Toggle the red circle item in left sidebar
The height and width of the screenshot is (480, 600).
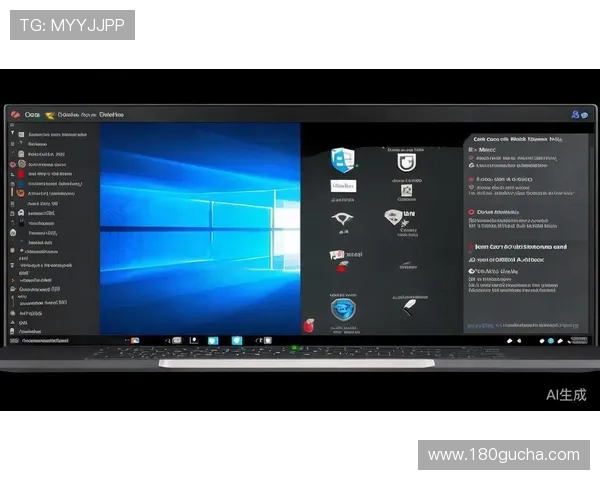click(x=13, y=163)
